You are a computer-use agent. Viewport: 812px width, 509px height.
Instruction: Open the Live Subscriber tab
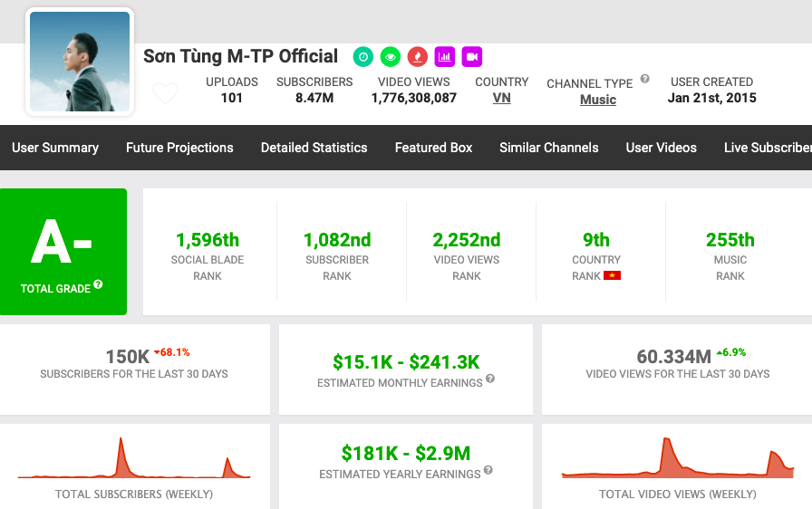[x=768, y=148]
